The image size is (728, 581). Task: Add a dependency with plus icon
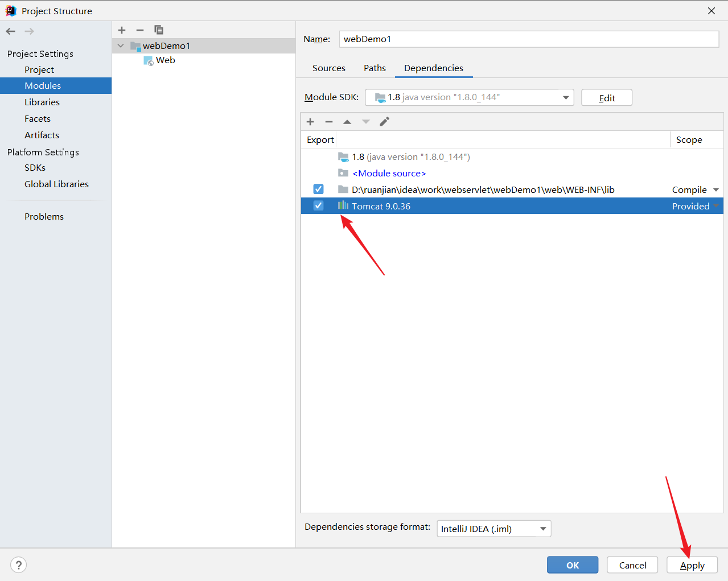point(310,122)
